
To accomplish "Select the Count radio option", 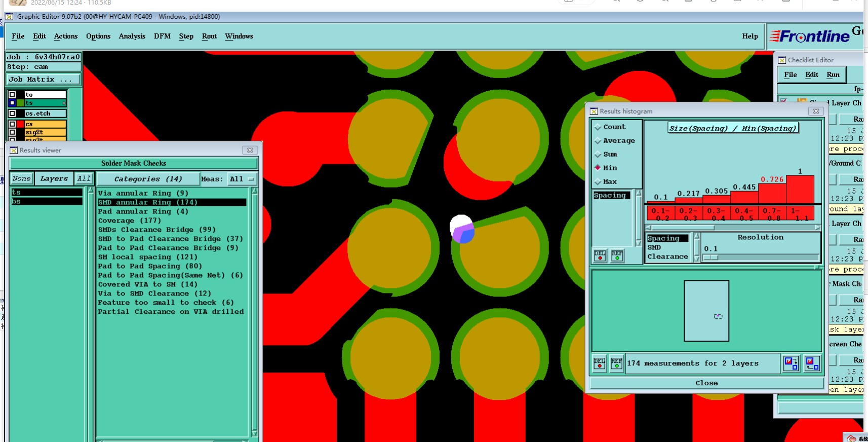I will (598, 127).
